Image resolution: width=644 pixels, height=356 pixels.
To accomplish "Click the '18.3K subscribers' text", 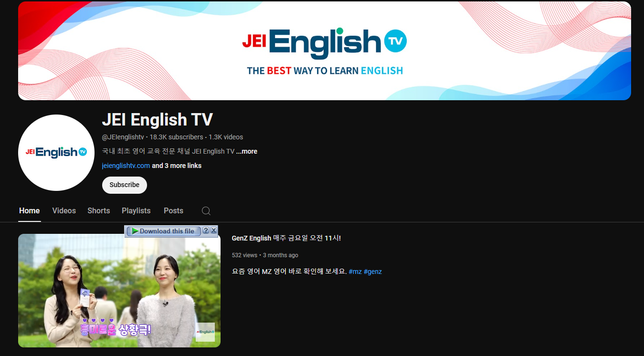I will pos(176,137).
